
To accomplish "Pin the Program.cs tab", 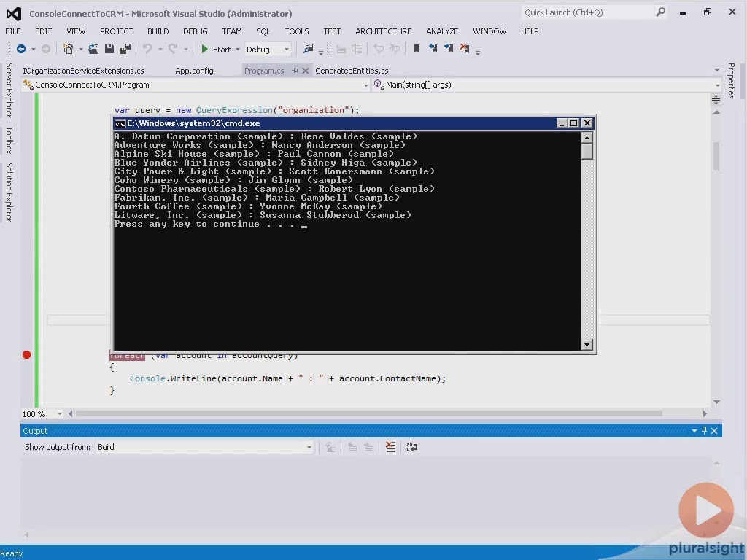I will coord(295,71).
